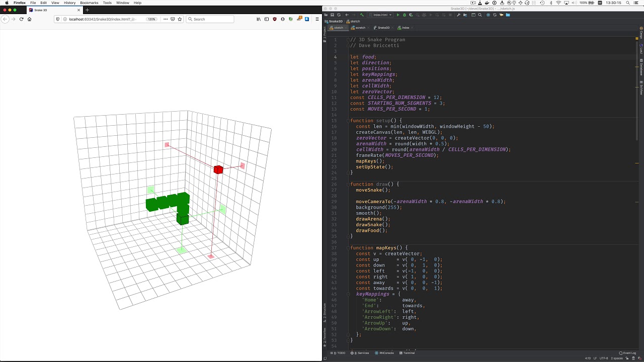Toggle the Firefox sidebar view
The image size is (644, 362).
(x=267, y=19)
